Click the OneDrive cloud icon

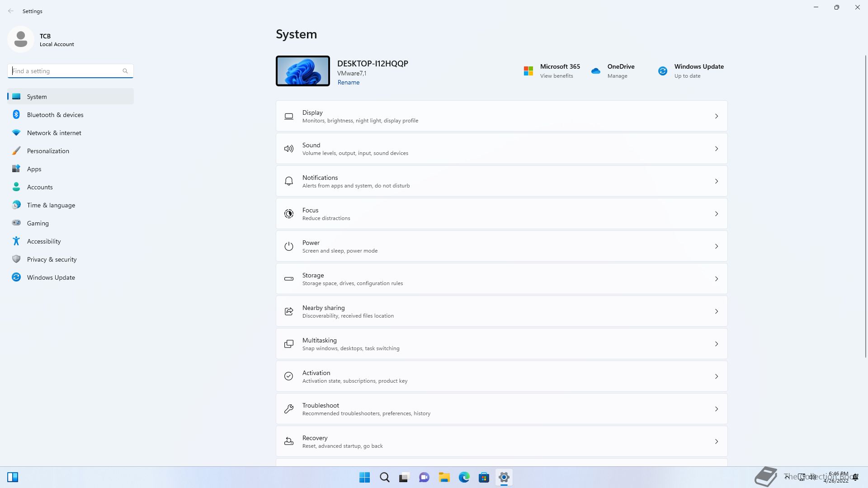click(x=595, y=71)
